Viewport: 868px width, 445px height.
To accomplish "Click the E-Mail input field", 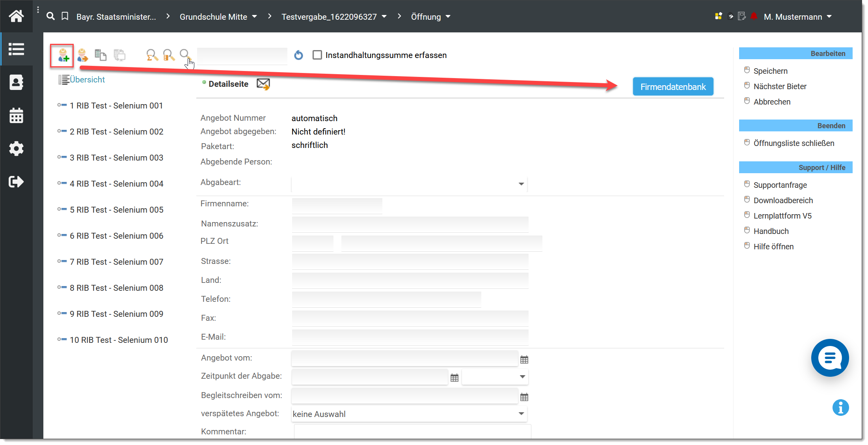I will [x=410, y=337].
